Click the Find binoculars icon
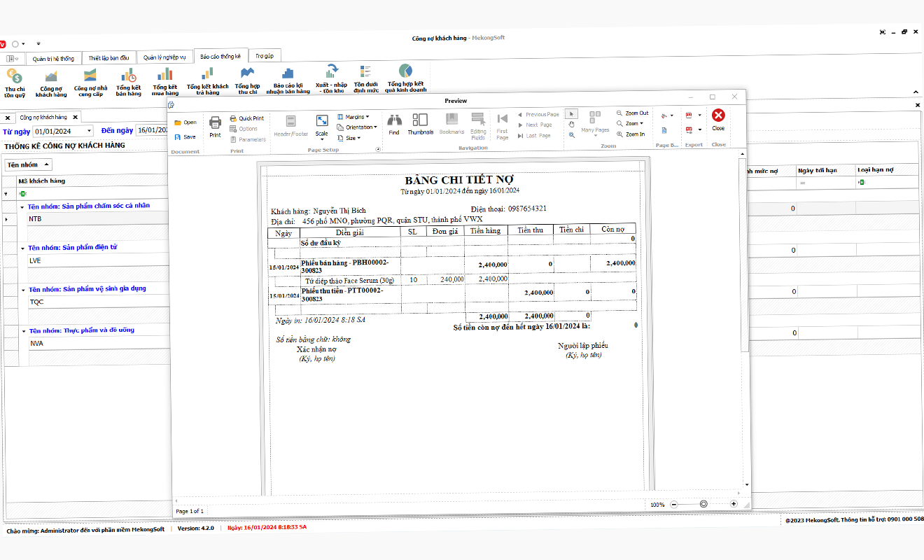The width and height of the screenshot is (924, 560). click(x=394, y=124)
